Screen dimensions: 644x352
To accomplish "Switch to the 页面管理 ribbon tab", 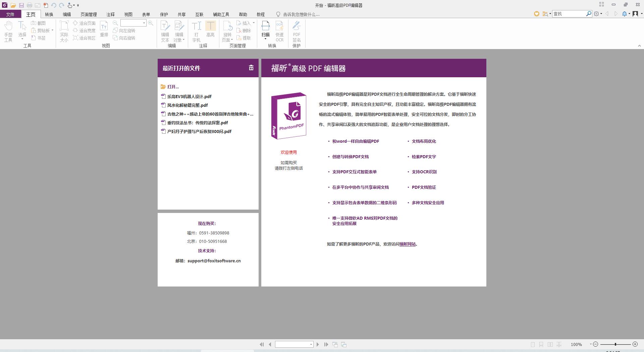I will [89, 14].
